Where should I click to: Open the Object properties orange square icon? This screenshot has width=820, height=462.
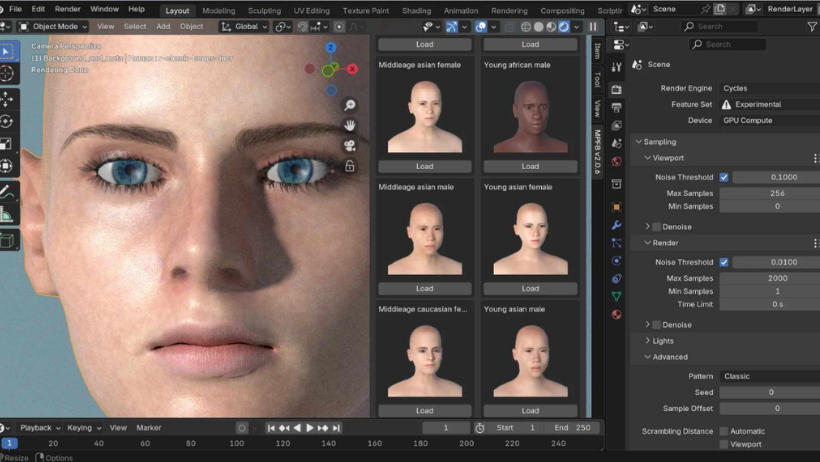pos(617,207)
